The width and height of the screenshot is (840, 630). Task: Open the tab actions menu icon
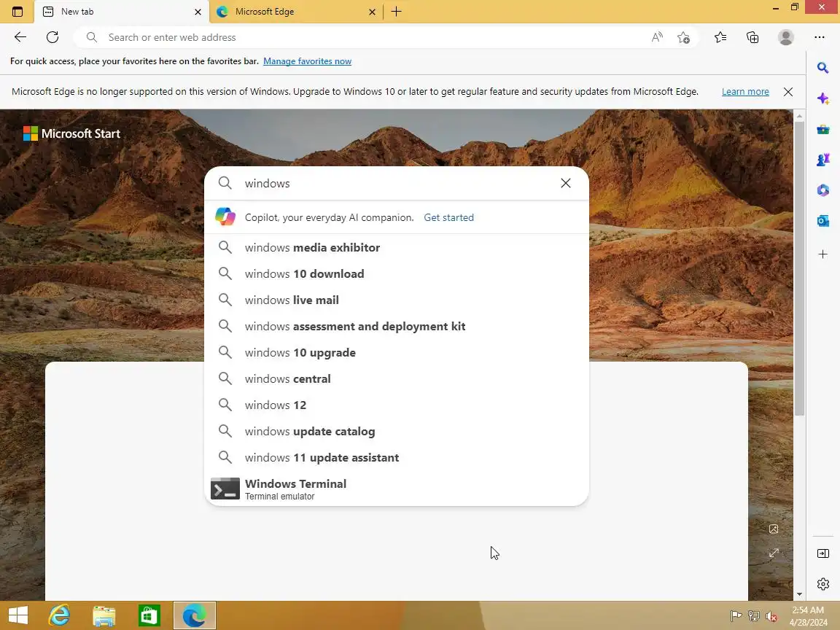click(x=17, y=11)
